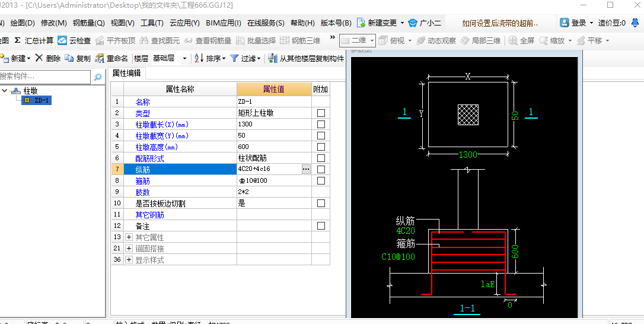Image resolution: width=644 pixels, height=324 pixels.
Task: Click the 新建变更 icon
Action: (x=361, y=23)
